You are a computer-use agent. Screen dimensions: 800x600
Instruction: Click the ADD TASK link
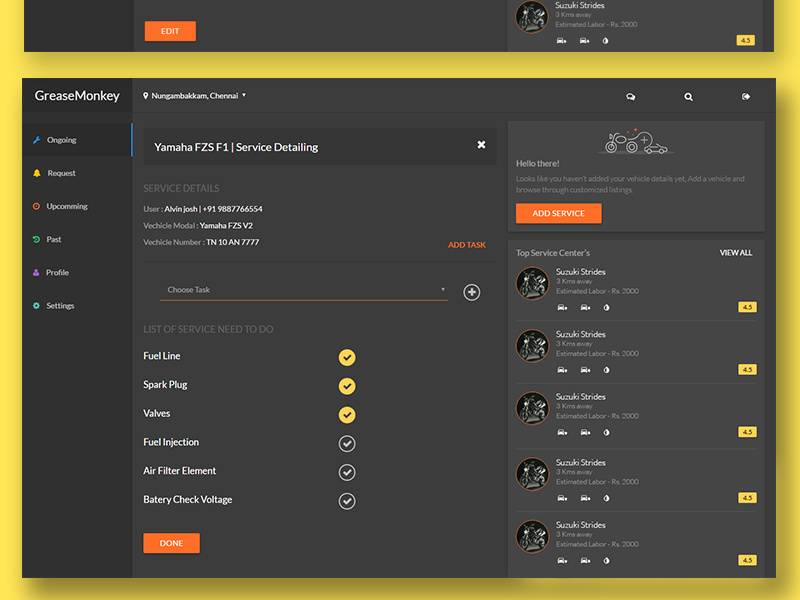coord(467,245)
